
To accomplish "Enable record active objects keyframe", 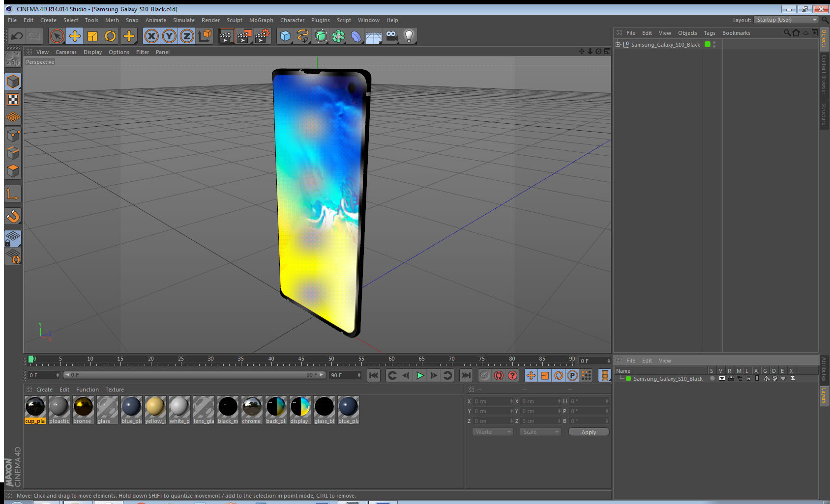I will pyautogui.click(x=485, y=375).
